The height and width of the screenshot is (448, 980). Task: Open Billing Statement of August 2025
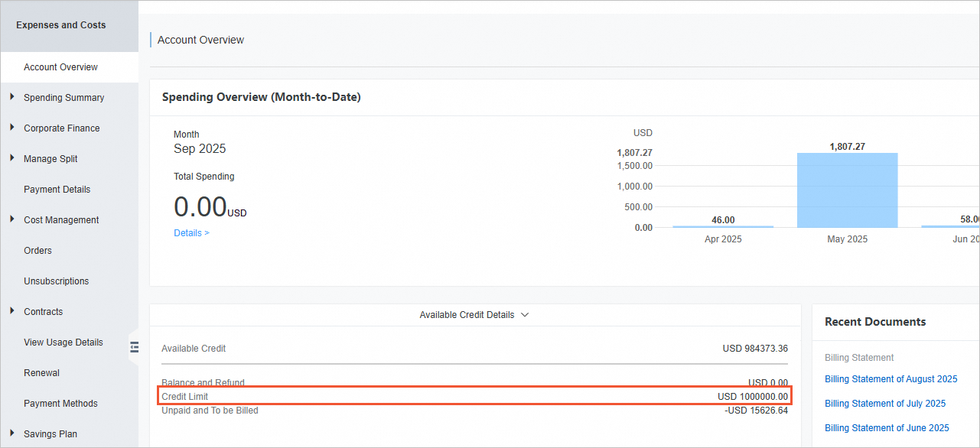coord(890,379)
